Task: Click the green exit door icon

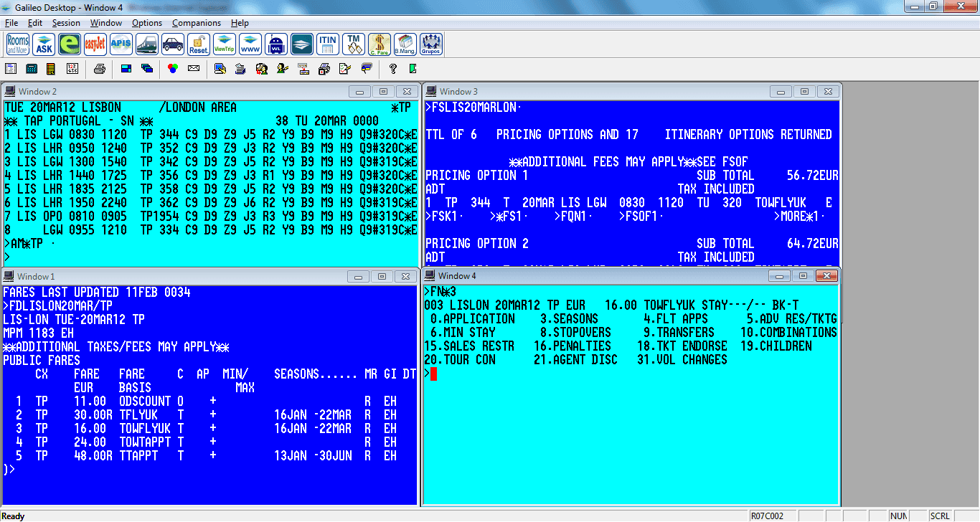Action: pos(413,69)
